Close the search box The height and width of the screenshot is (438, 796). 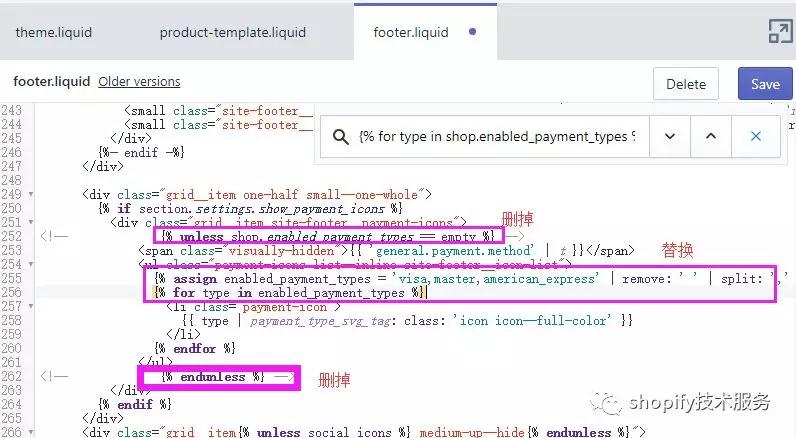(x=755, y=136)
